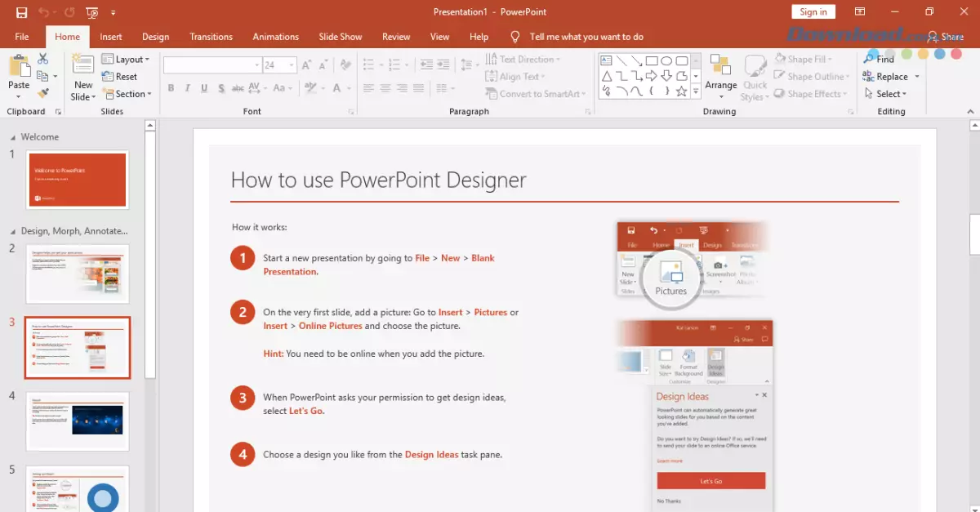This screenshot has height=512, width=980.
Task: Select the Rectangle shape in gallery
Action: [x=652, y=60]
